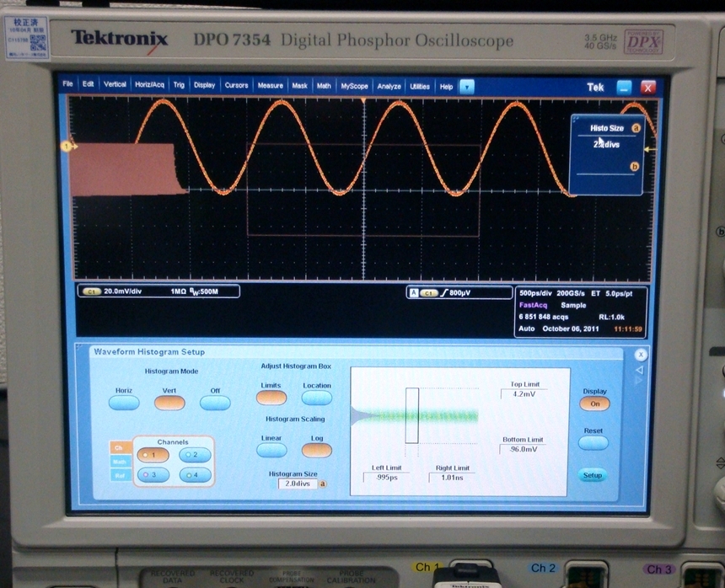
Task: Select channel 1 as histogram source
Action: (x=153, y=455)
